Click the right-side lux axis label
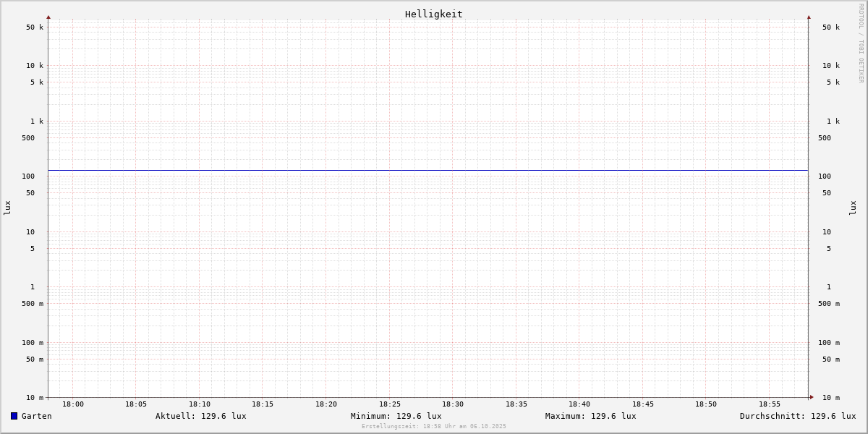 (x=854, y=208)
